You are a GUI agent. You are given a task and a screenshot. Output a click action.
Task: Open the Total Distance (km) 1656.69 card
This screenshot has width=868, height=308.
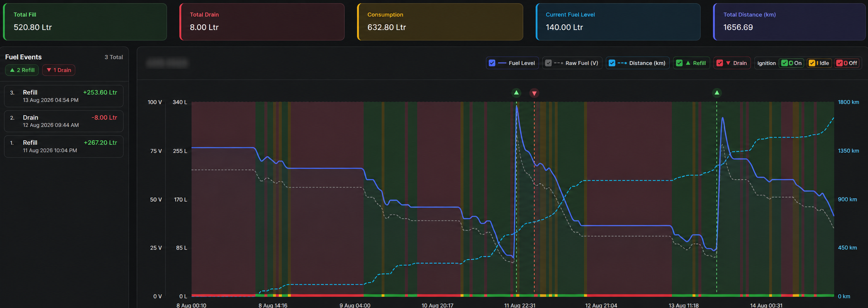(789, 22)
